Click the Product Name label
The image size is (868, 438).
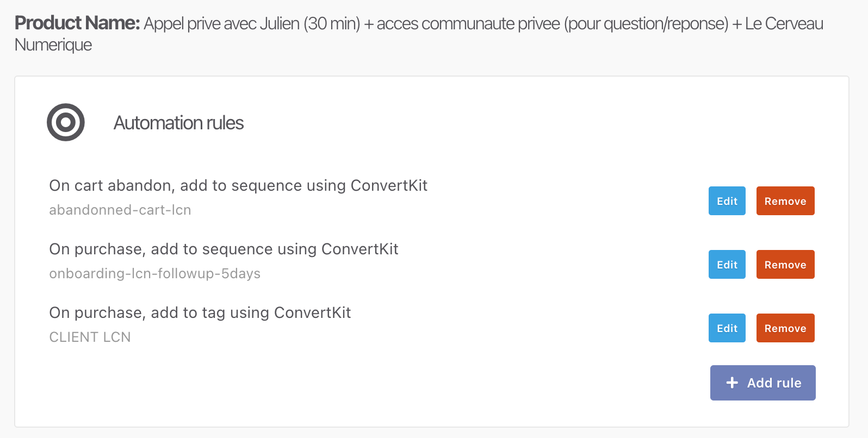(77, 23)
